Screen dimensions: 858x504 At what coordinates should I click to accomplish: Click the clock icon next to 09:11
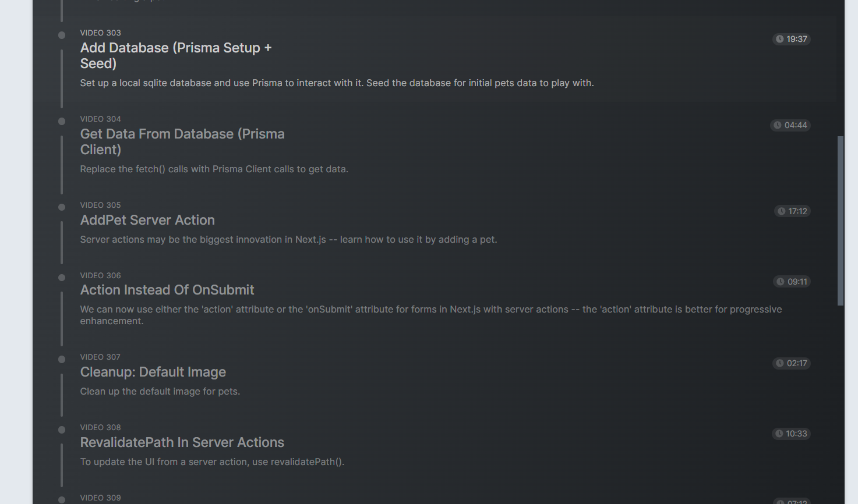point(781,282)
